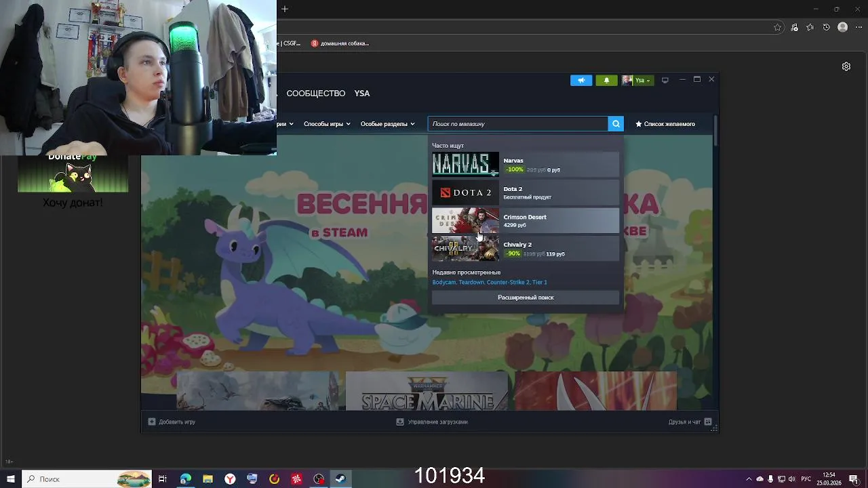Image resolution: width=868 pixels, height=488 pixels.
Task: Open browser three-dots settings menu
Action: click(x=859, y=27)
